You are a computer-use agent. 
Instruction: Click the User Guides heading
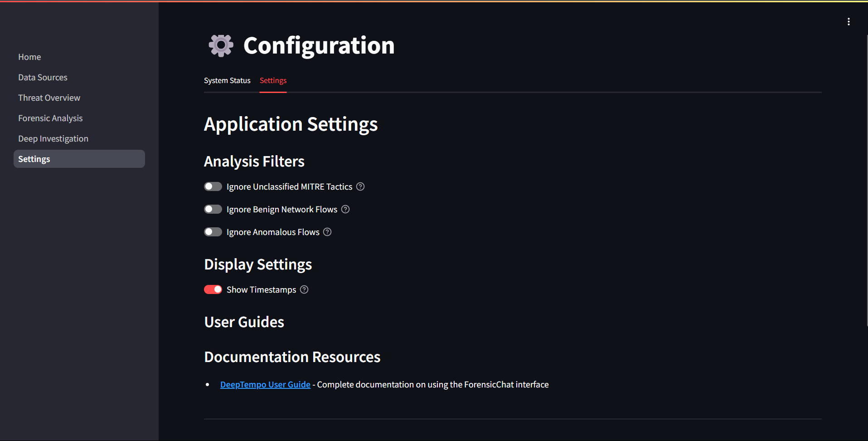(244, 322)
